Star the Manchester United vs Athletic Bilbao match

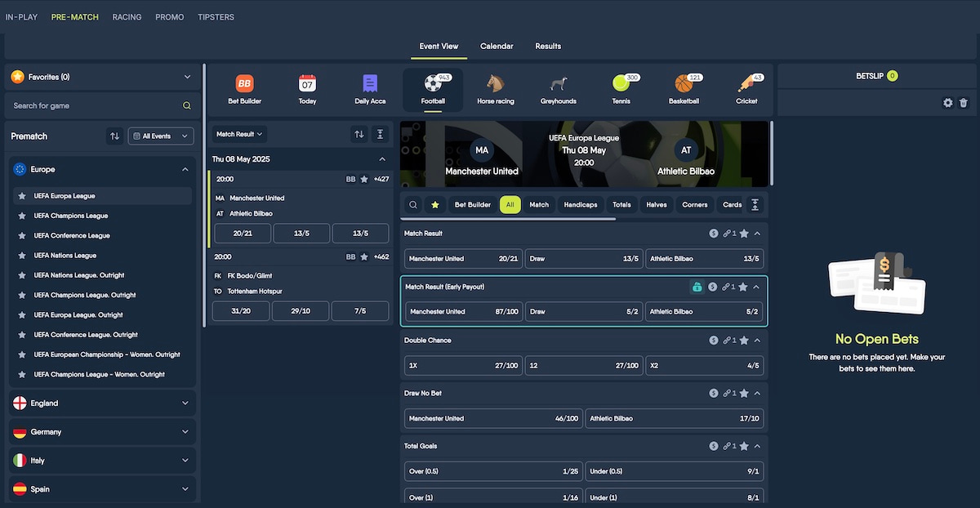(x=364, y=179)
